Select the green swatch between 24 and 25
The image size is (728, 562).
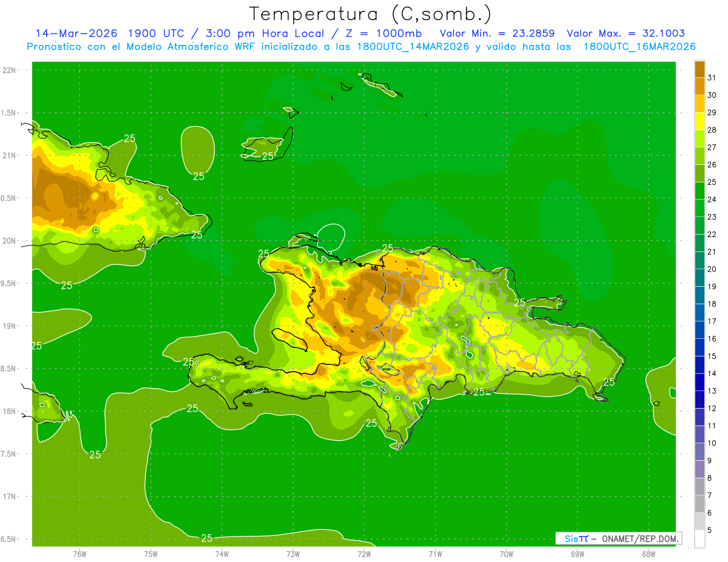(699, 190)
